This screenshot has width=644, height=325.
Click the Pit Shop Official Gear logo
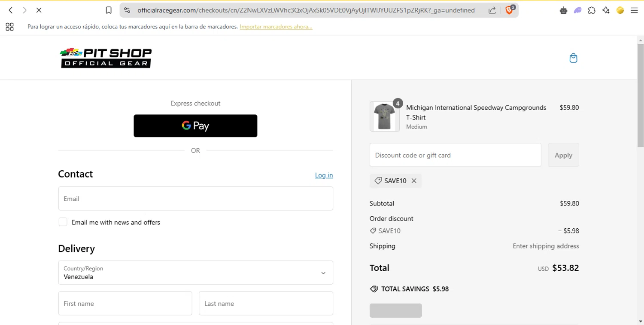pos(106,58)
